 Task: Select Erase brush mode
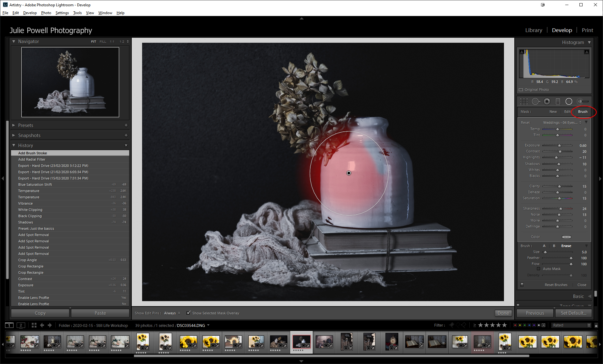click(566, 246)
